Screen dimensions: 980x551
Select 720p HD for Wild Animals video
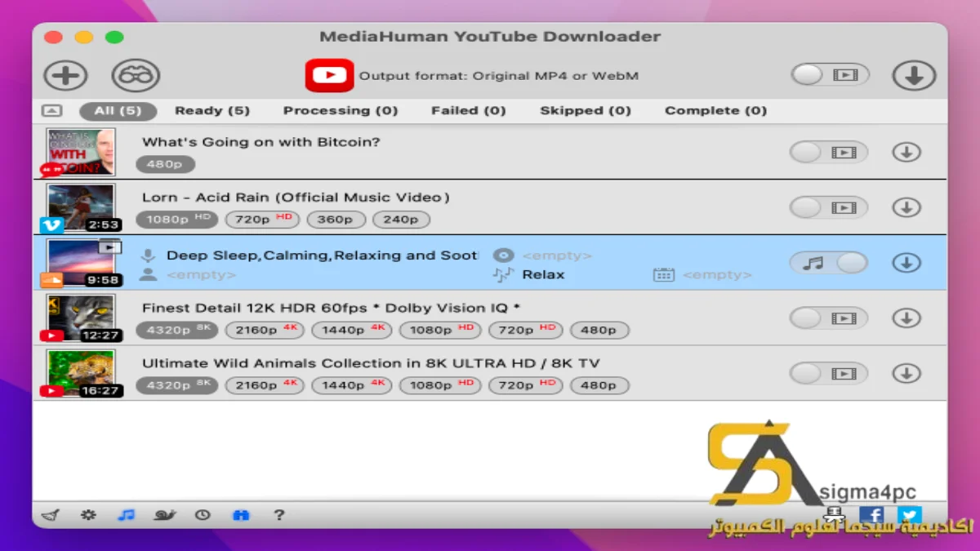526,385
